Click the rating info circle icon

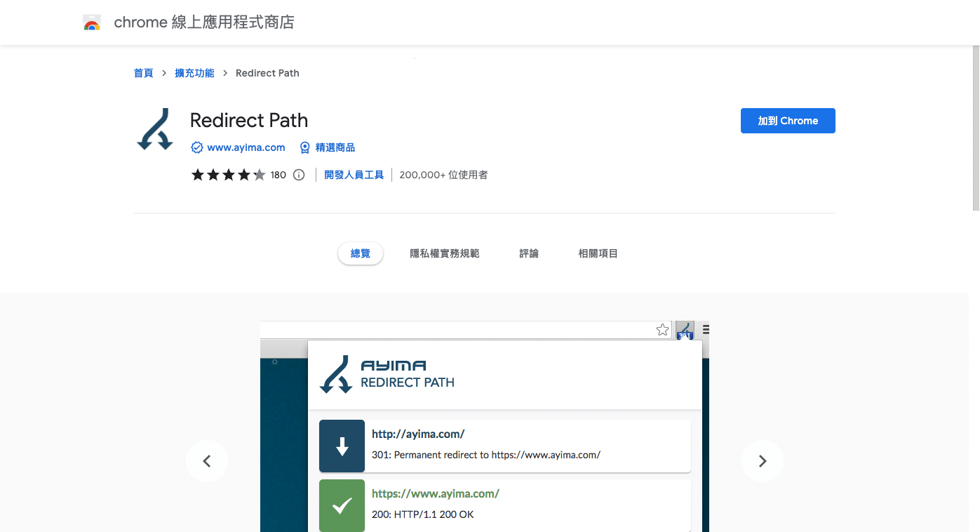299,175
